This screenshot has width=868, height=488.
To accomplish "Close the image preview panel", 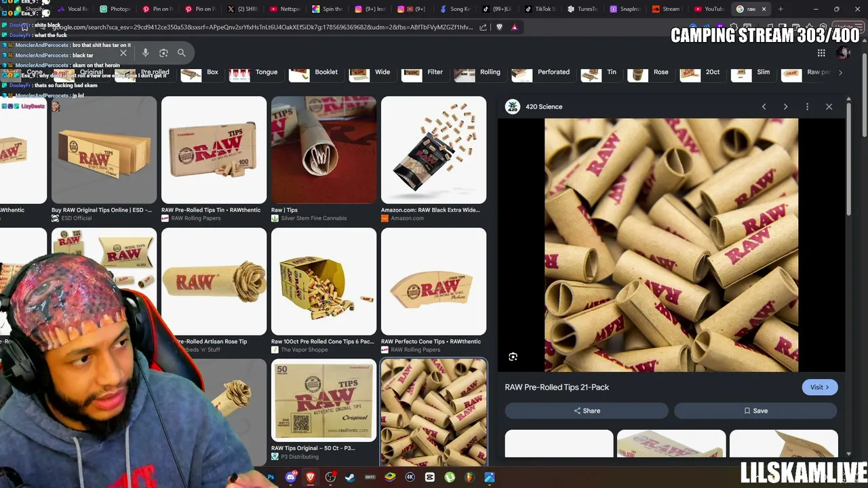I will (829, 106).
